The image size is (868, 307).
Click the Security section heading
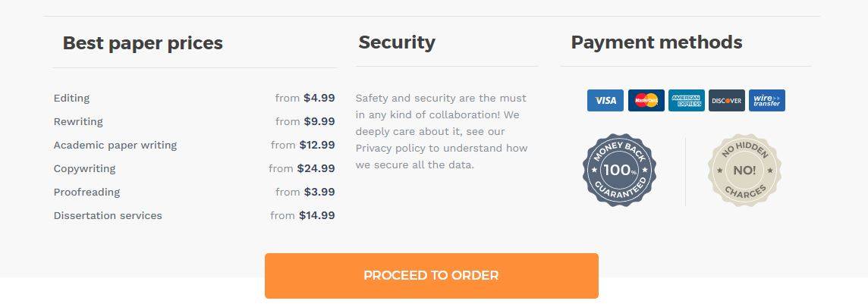pyautogui.click(x=397, y=42)
